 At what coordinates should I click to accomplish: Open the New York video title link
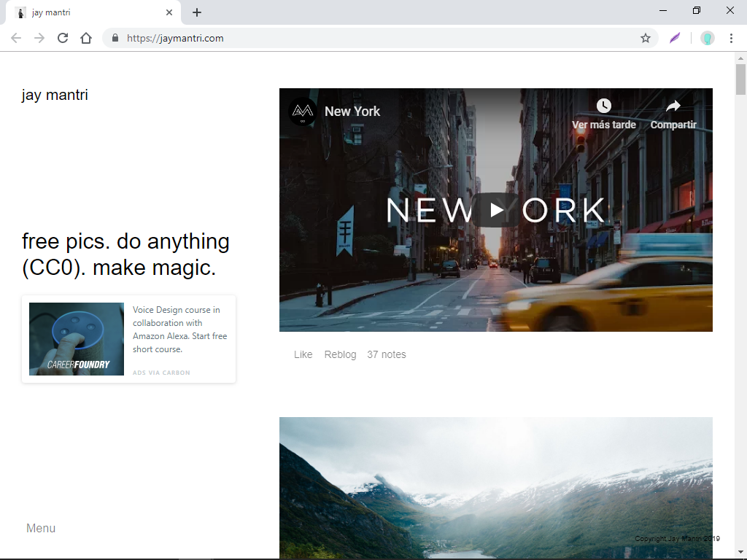(x=352, y=112)
